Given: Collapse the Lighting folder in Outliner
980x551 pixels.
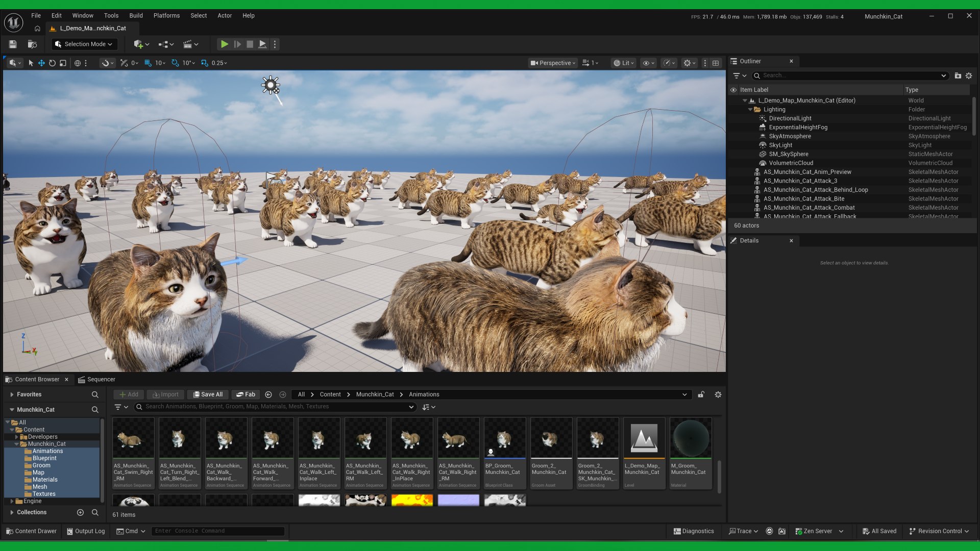Looking at the screenshot, I should pyautogui.click(x=750, y=110).
